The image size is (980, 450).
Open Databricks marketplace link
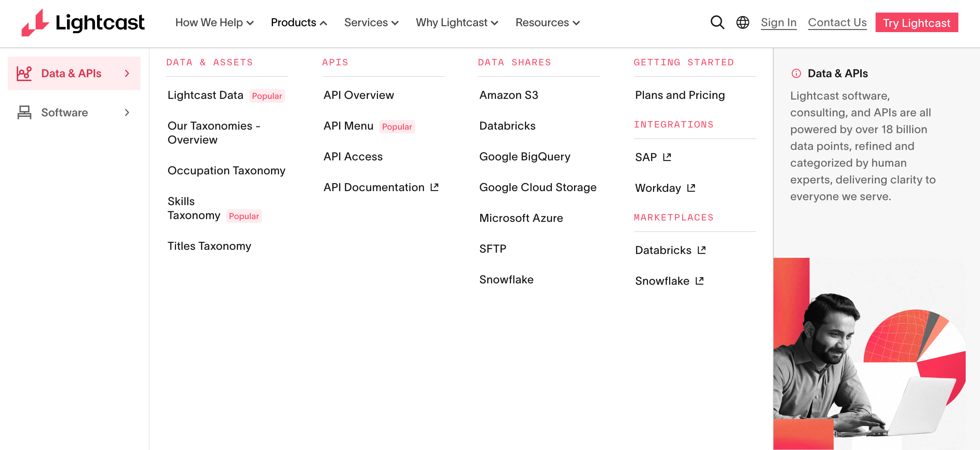coord(663,250)
